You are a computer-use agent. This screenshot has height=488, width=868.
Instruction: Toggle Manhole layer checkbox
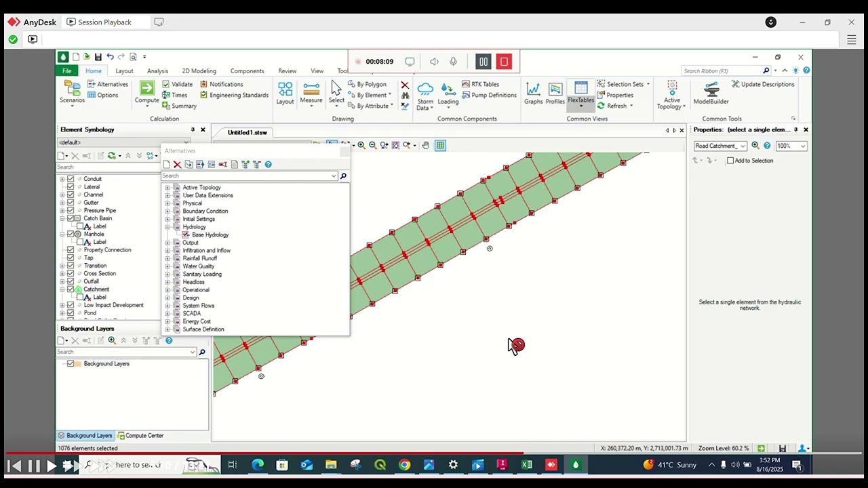tap(71, 235)
